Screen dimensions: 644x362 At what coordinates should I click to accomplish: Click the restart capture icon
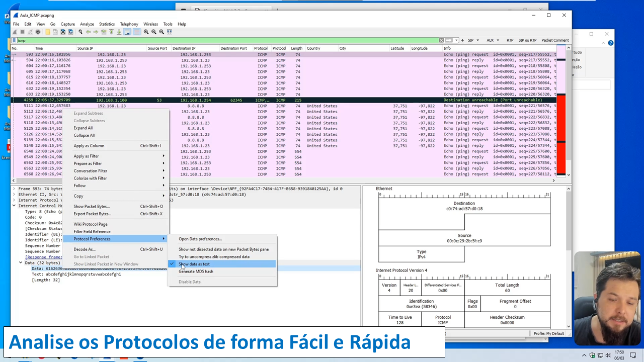pos(30,32)
